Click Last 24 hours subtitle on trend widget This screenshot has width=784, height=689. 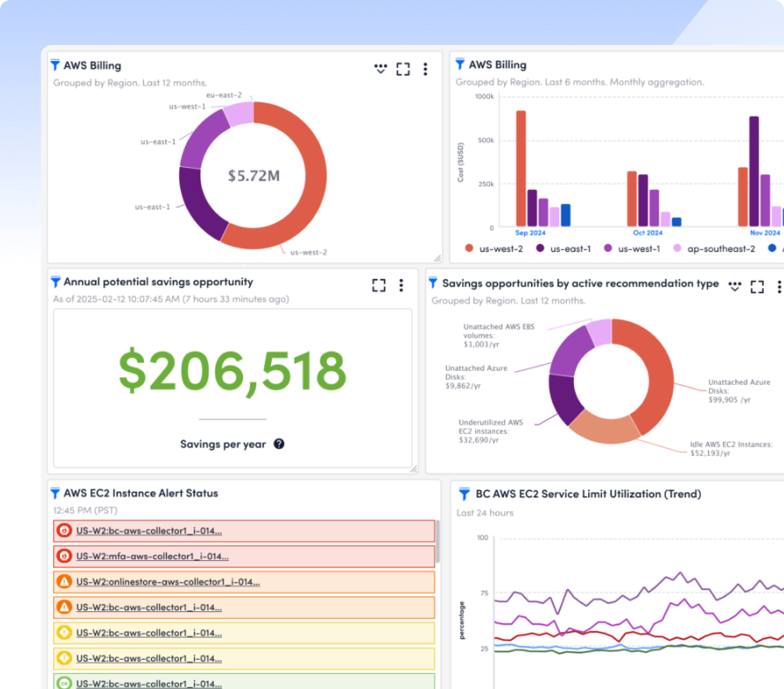click(485, 513)
